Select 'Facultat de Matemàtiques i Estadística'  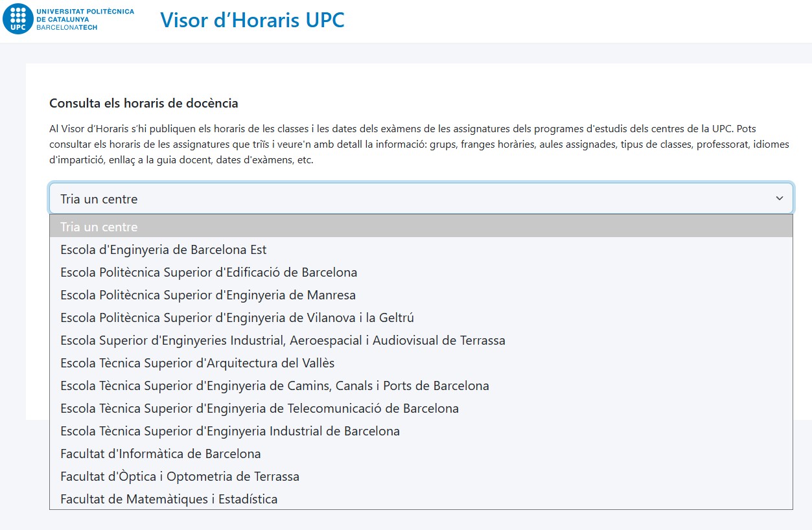[x=169, y=499]
